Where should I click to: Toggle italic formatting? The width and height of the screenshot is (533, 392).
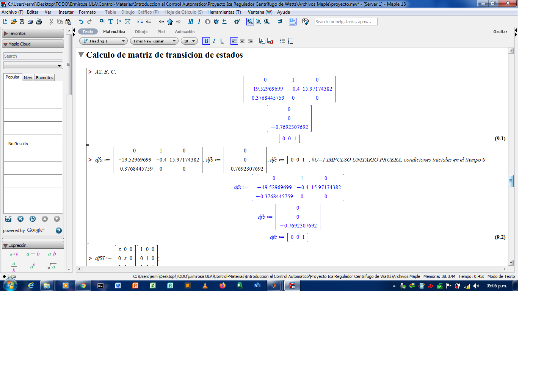coord(214,41)
